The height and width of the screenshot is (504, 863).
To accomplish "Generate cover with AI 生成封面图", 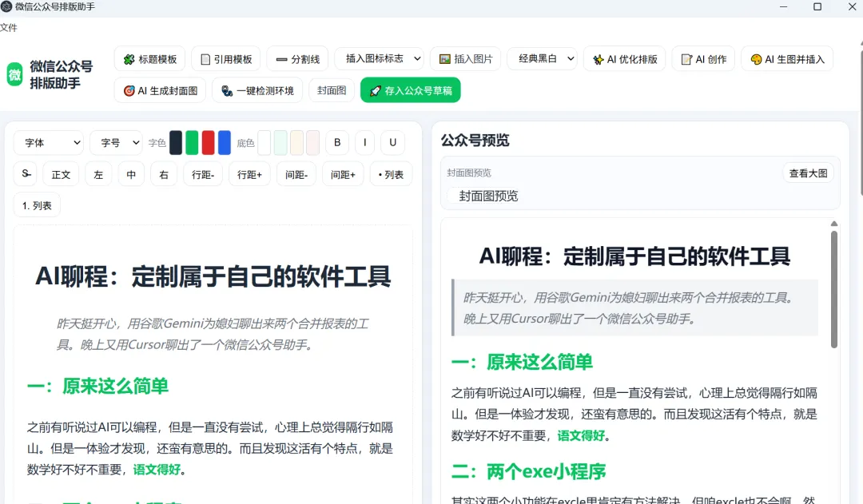I will 160,90.
